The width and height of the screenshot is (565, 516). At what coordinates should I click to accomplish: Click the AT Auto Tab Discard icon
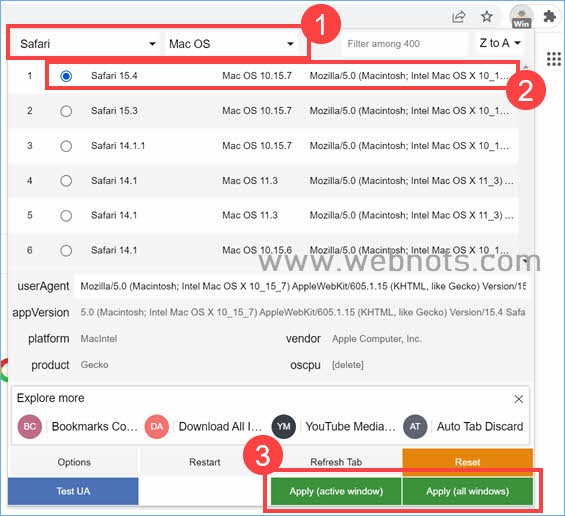(x=415, y=426)
